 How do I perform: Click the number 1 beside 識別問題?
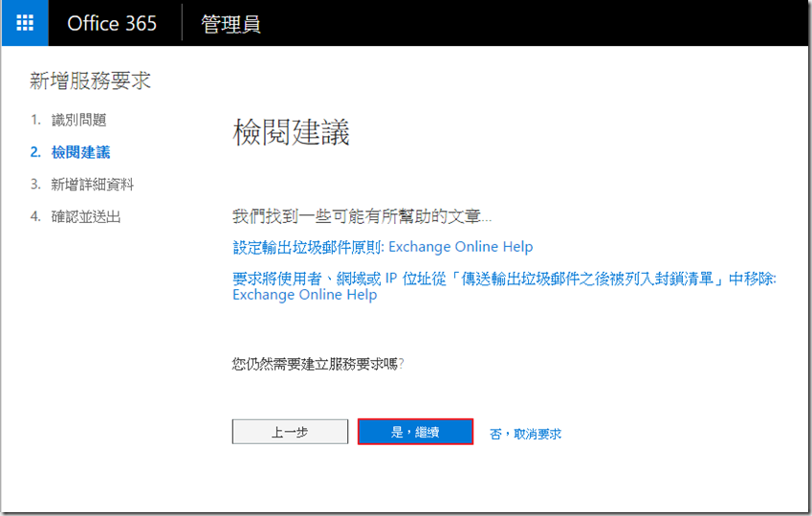click(x=34, y=120)
